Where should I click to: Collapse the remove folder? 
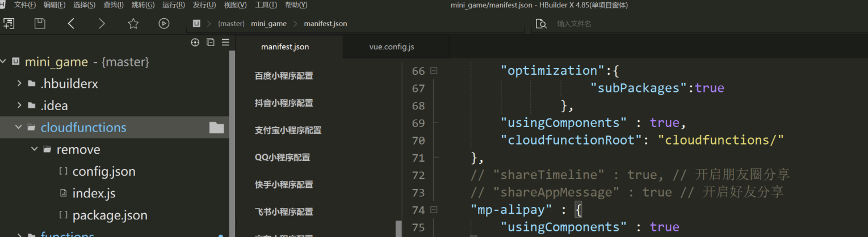(35, 150)
